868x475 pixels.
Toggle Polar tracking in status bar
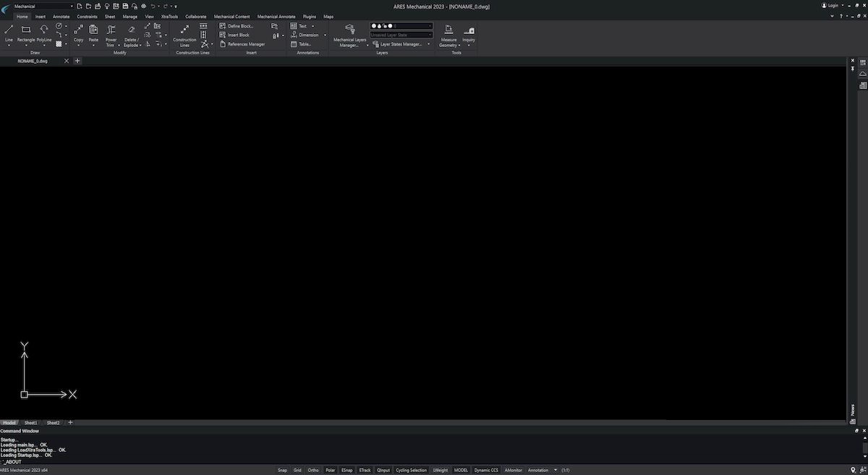coord(331,470)
